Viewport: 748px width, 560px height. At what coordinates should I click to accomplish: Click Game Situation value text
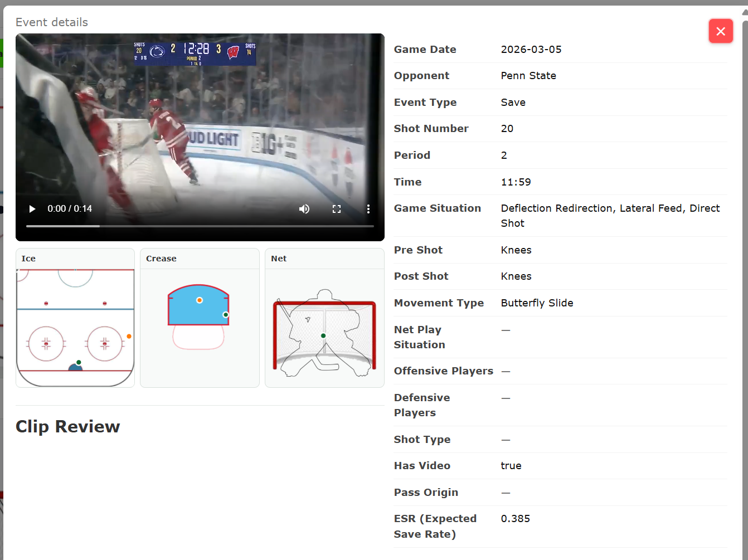point(610,216)
